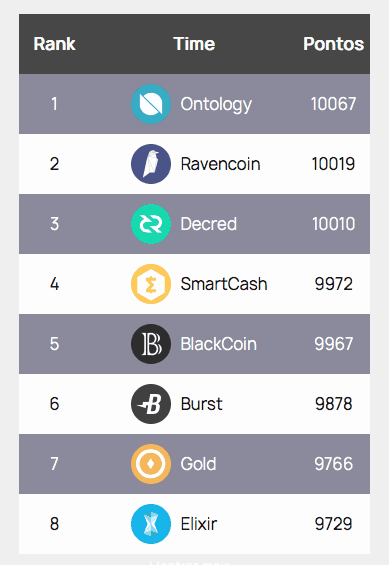This screenshot has height=565, width=389.
Task: Click the Ravencoin bird logo
Action: 151,164
